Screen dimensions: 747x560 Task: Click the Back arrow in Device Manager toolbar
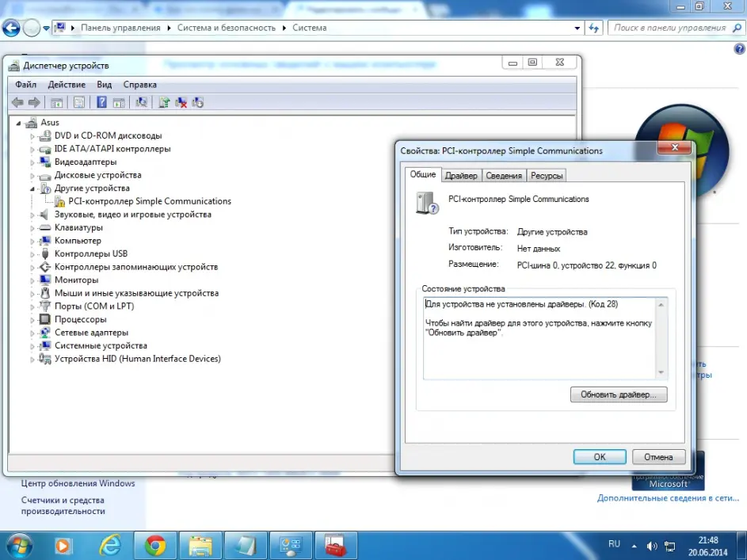pos(17,102)
